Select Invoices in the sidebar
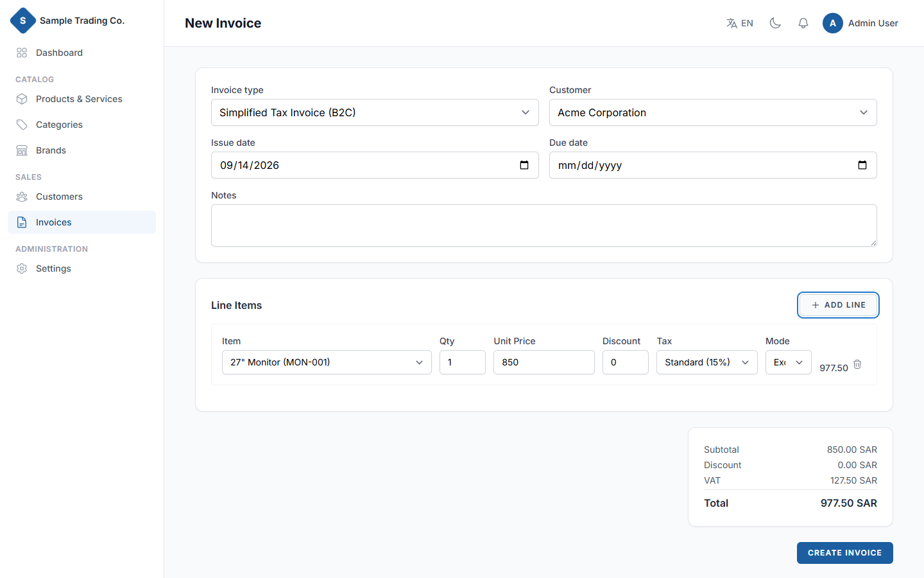Screen dimensions: 924x578 click(x=81, y=222)
